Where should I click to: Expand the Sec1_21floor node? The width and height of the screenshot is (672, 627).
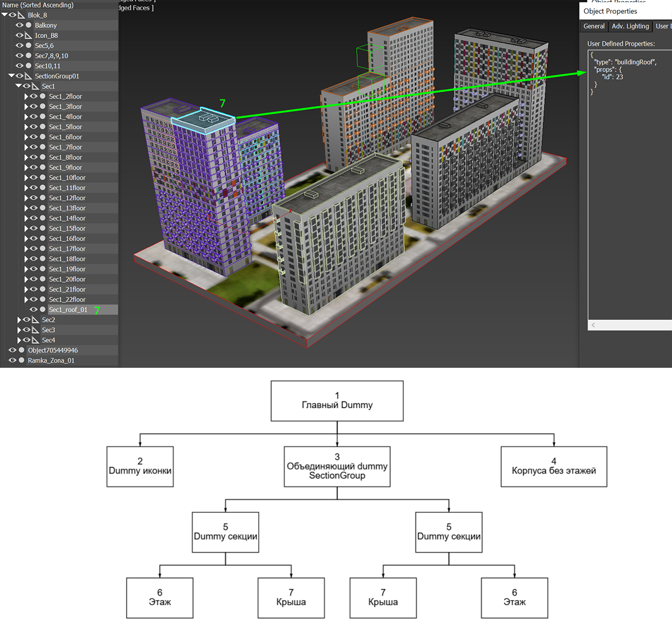(x=26, y=289)
